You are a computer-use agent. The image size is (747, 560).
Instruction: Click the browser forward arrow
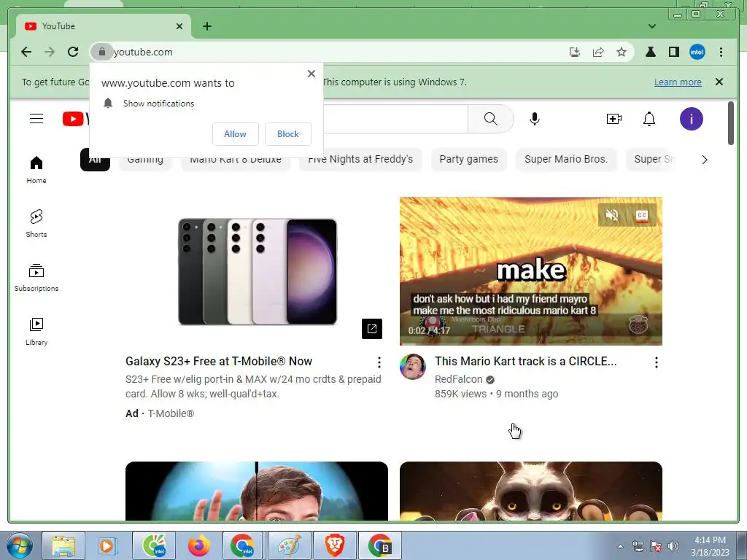point(50,52)
